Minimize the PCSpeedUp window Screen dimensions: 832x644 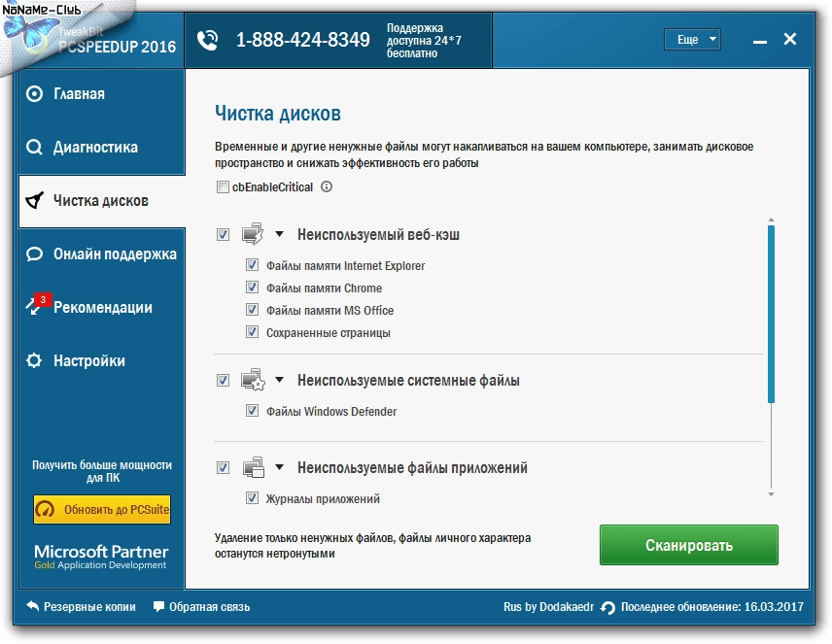tap(760, 41)
